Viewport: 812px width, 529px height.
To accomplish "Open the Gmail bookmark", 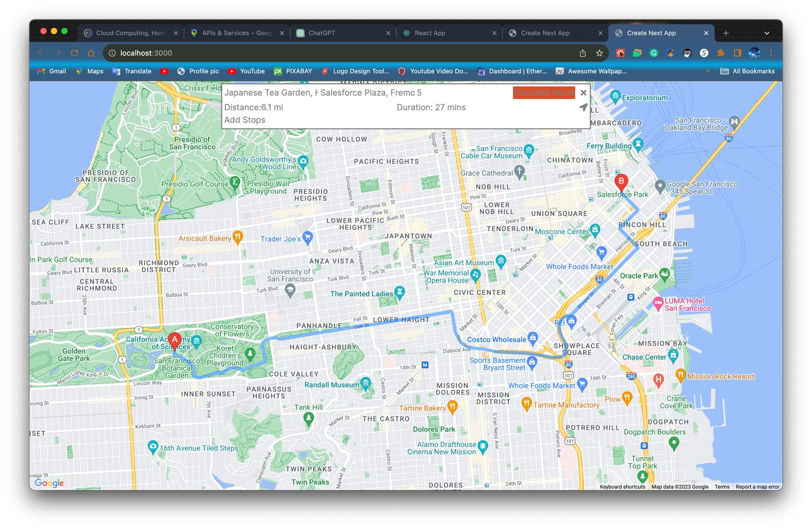I will (52, 72).
